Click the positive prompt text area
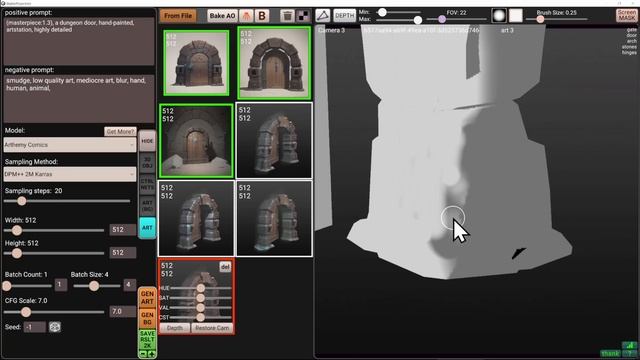Image resolution: width=640 pixels, height=360 pixels. click(79, 41)
